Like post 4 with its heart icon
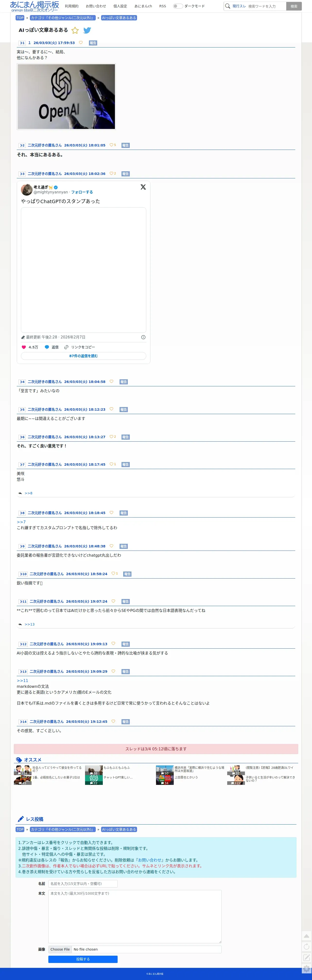The image size is (312, 980). (x=111, y=381)
